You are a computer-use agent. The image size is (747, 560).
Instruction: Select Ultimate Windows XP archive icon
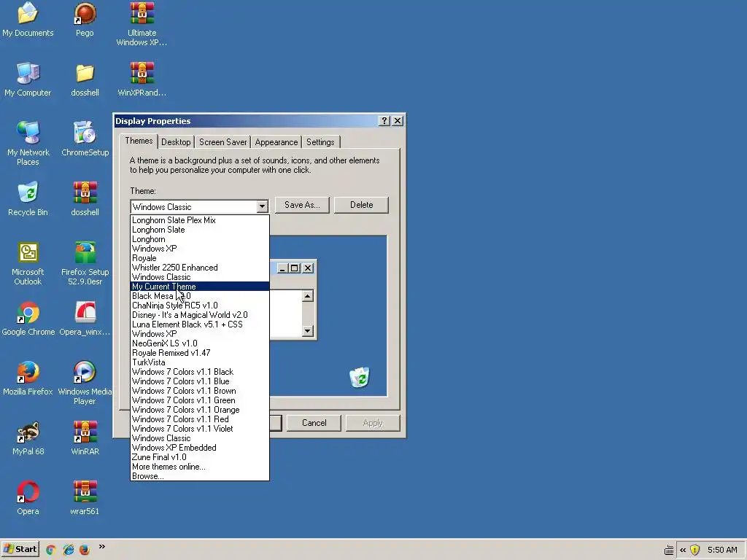[x=142, y=24]
